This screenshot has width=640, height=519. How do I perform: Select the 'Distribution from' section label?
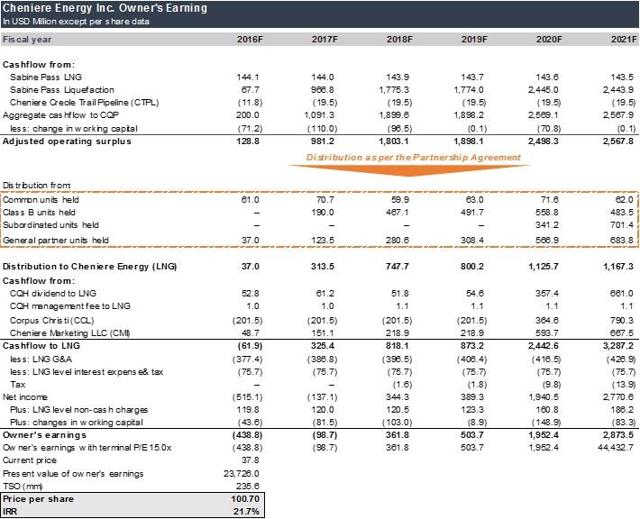tap(36, 185)
